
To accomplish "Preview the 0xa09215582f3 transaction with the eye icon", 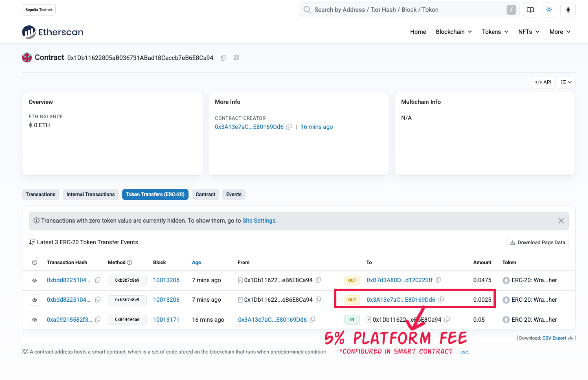I will 35,320.
